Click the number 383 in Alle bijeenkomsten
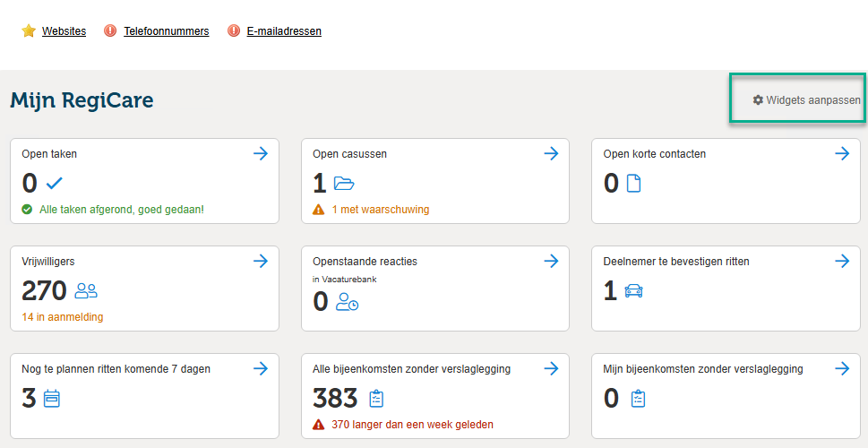The image size is (868, 448). coord(335,398)
